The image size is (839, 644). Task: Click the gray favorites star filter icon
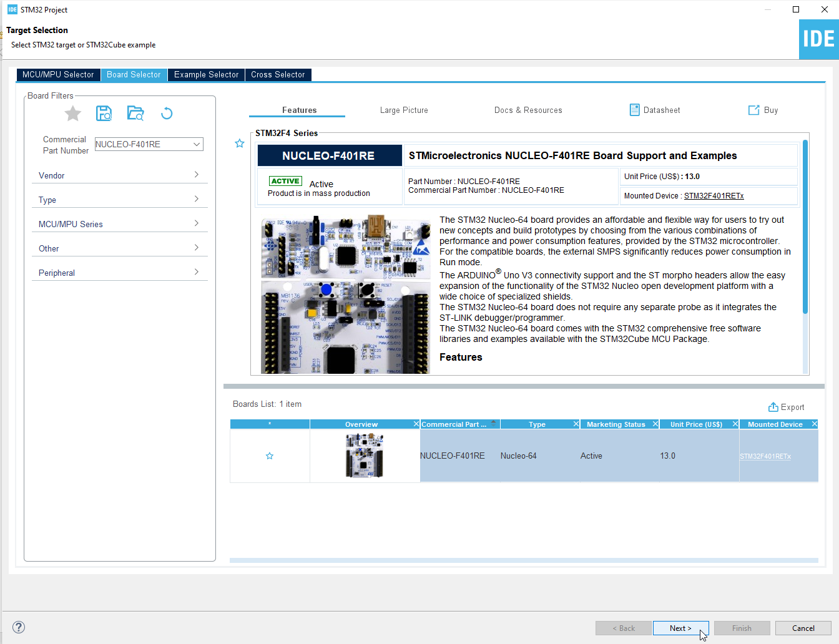(73, 114)
